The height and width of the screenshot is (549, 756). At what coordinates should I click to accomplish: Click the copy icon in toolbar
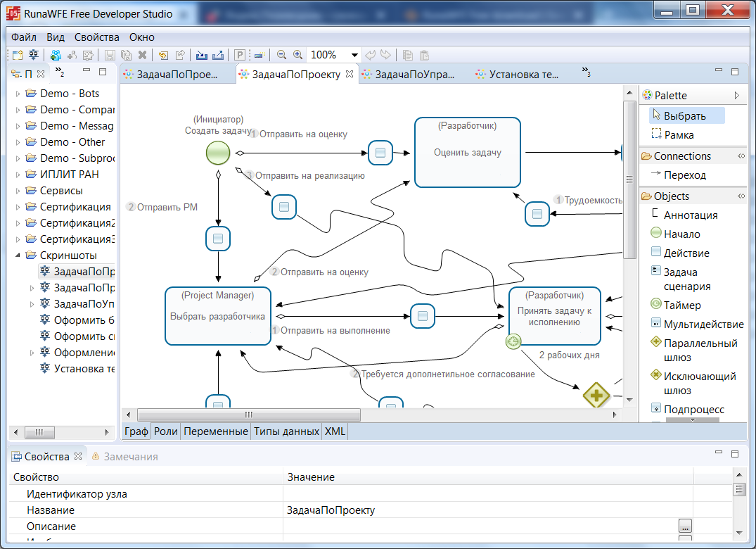click(407, 55)
